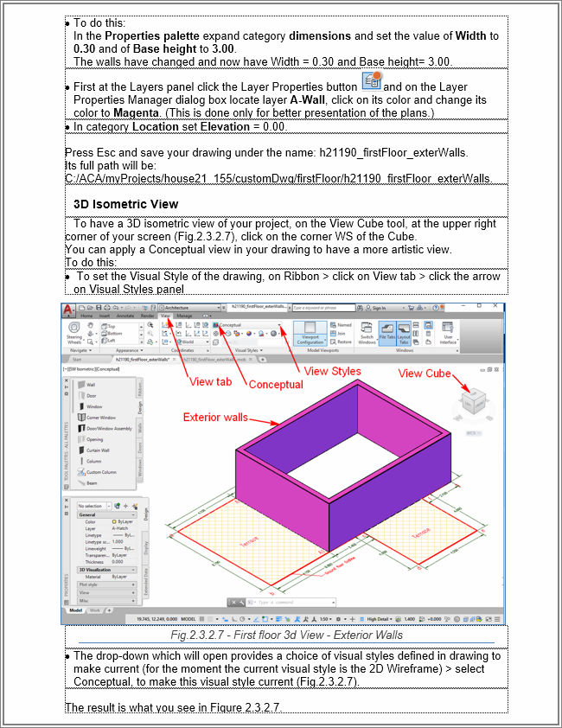Toggle the grid display on status bar
562x728 pixels.
pos(202,619)
